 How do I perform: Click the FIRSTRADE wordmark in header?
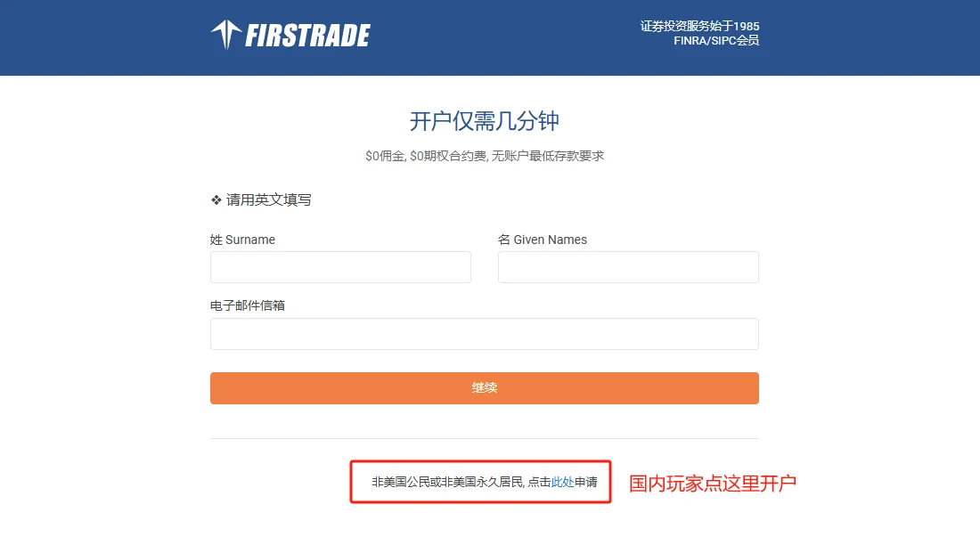(x=307, y=36)
